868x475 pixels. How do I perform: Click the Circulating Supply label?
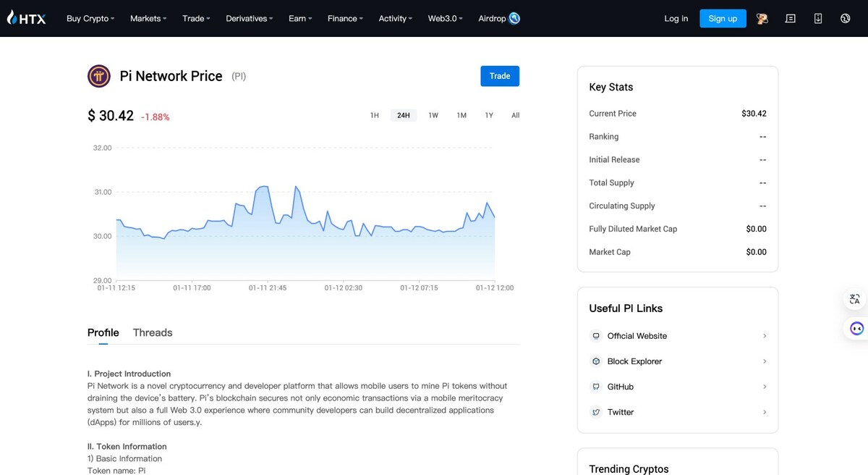[622, 206]
